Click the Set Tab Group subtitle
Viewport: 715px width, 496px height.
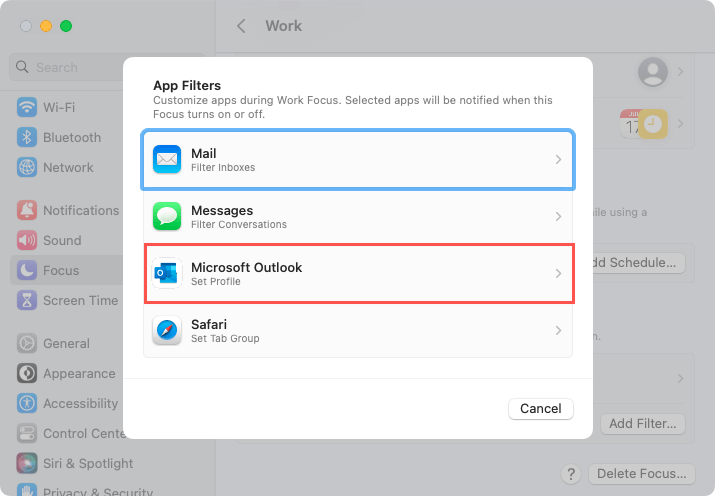[225, 338]
